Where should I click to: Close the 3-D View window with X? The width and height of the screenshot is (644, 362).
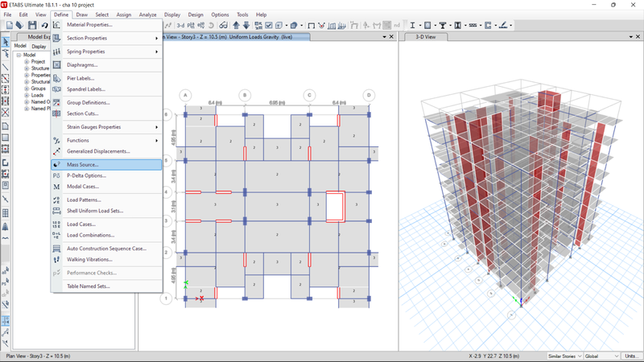click(638, 37)
